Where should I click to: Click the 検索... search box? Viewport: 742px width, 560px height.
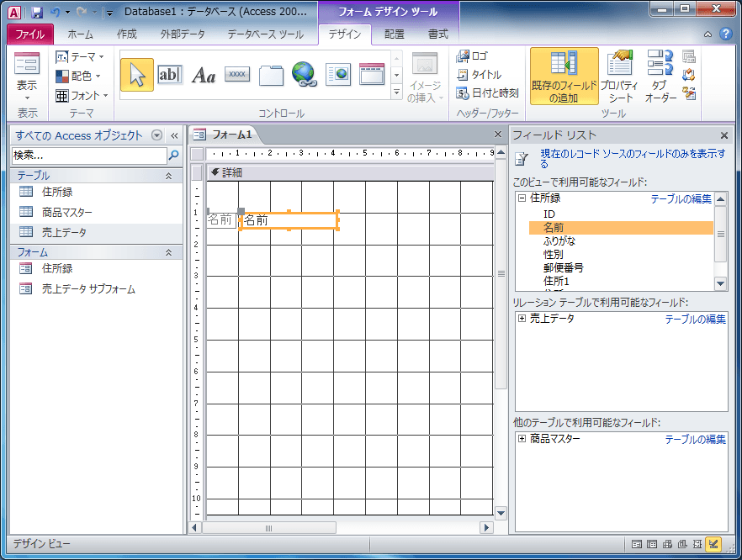(x=89, y=155)
